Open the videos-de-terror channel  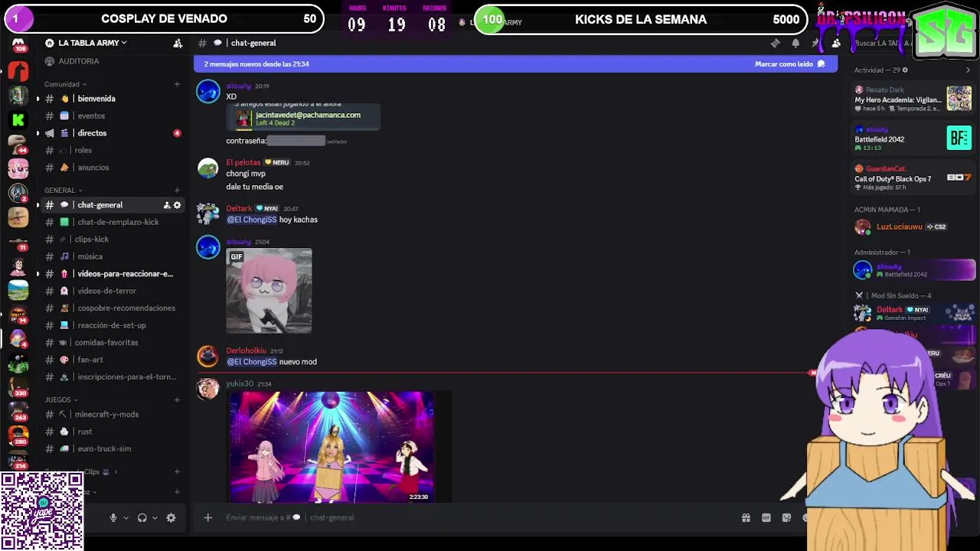(x=112, y=291)
